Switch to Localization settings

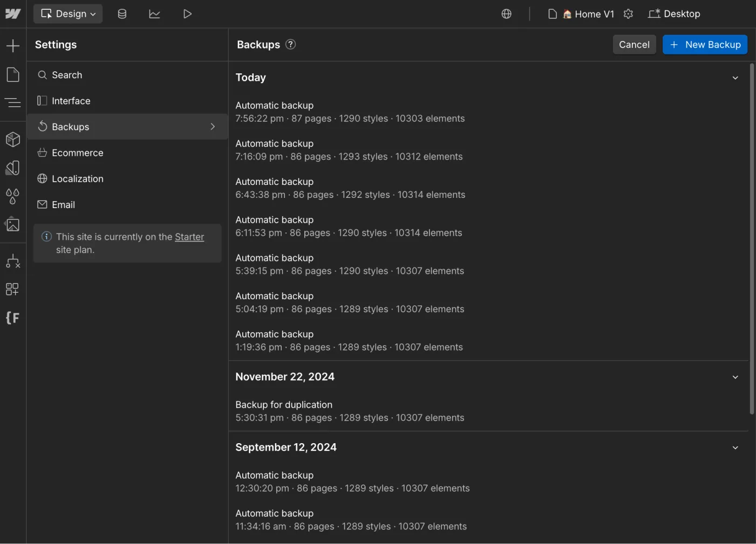pyautogui.click(x=78, y=178)
